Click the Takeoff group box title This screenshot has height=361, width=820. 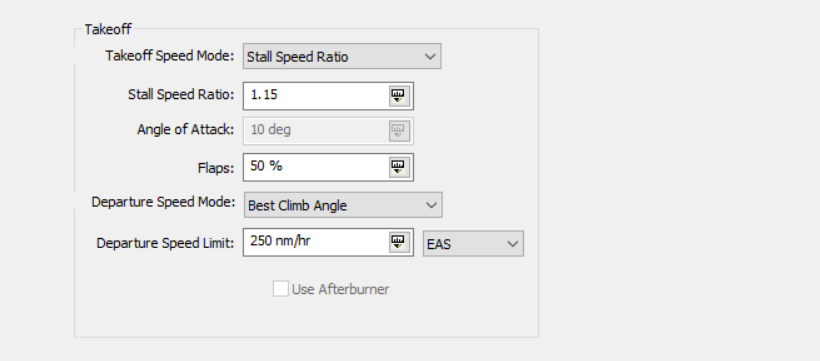pyautogui.click(x=108, y=29)
